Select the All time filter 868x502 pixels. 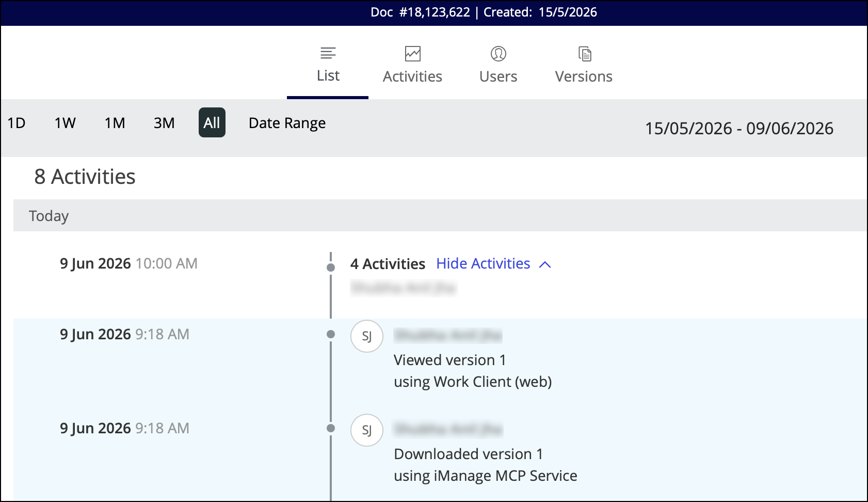[x=212, y=122]
